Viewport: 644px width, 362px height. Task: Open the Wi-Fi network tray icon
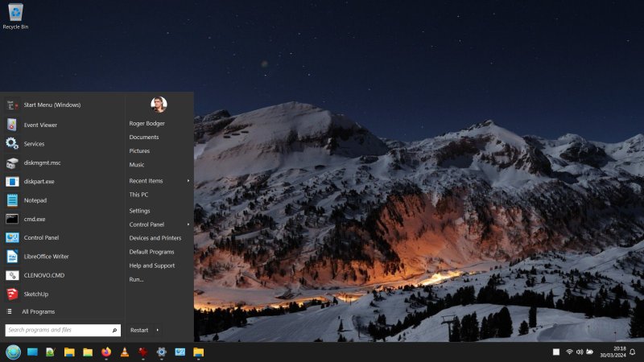(569, 352)
